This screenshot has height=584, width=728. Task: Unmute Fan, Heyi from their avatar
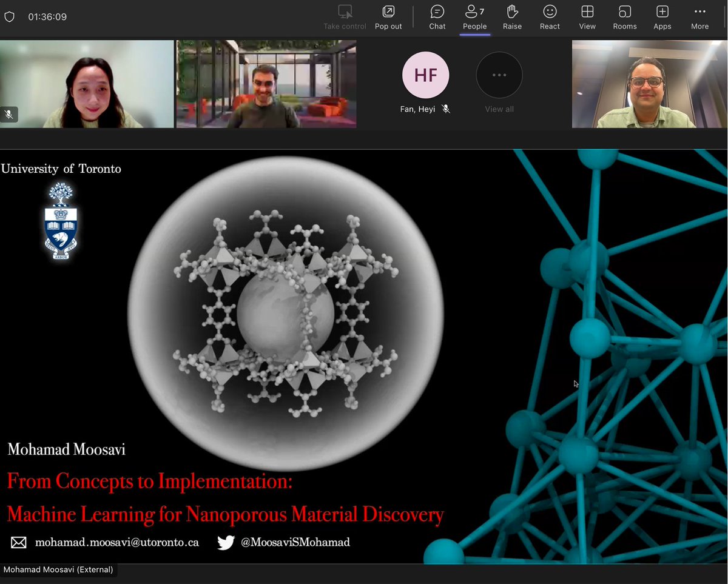[447, 110]
